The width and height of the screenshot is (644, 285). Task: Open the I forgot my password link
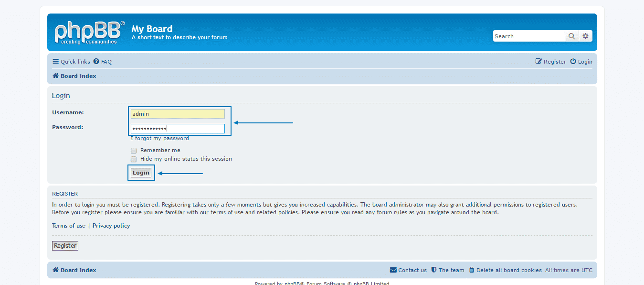click(x=159, y=138)
